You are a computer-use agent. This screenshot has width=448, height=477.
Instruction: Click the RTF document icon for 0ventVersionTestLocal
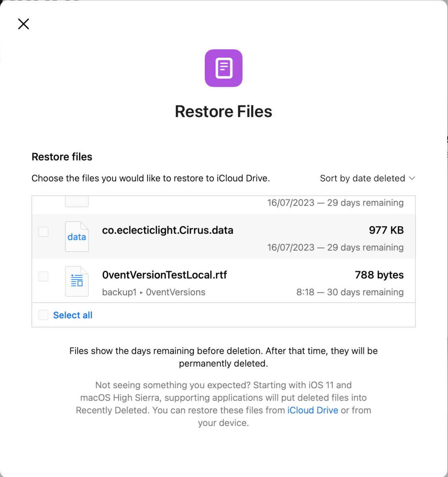coord(77,281)
